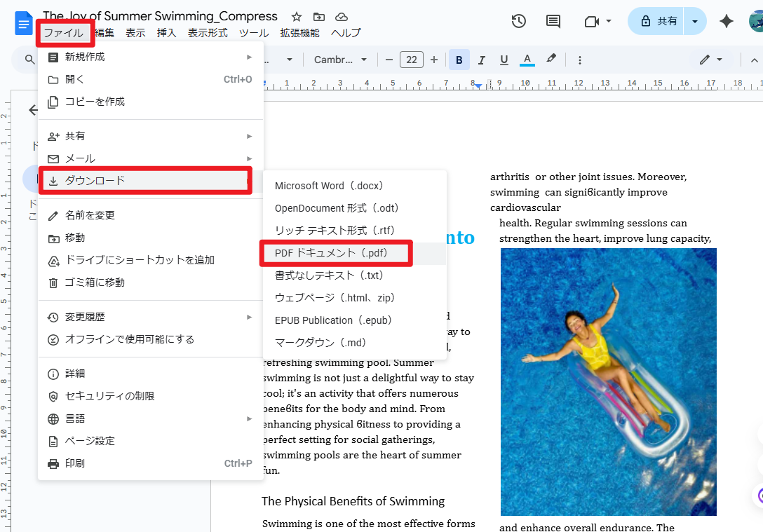Click the Google Docs home icon
Image resolution: width=763 pixels, height=532 pixels.
23,23
